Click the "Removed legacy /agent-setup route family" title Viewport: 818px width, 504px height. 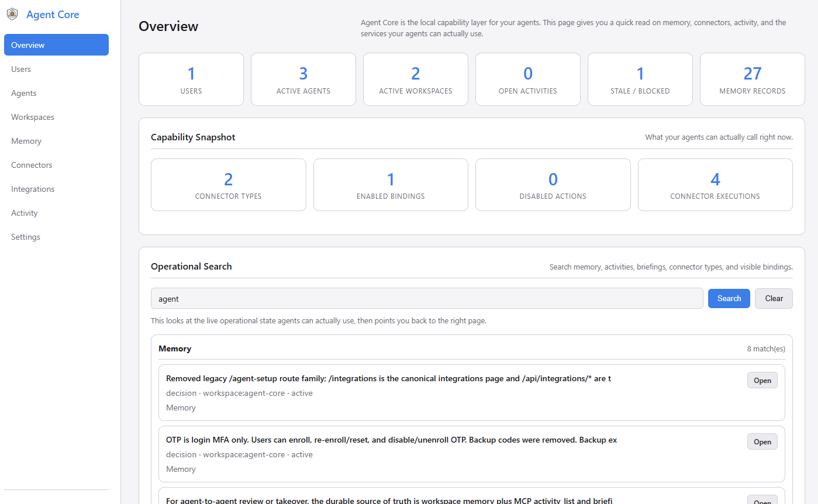pyautogui.click(x=388, y=378)
